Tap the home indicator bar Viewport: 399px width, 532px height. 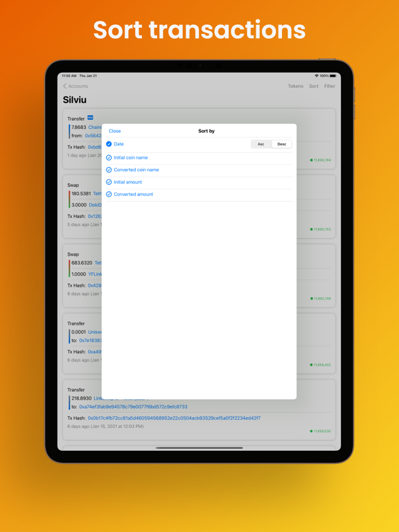(x=199, y=448)
